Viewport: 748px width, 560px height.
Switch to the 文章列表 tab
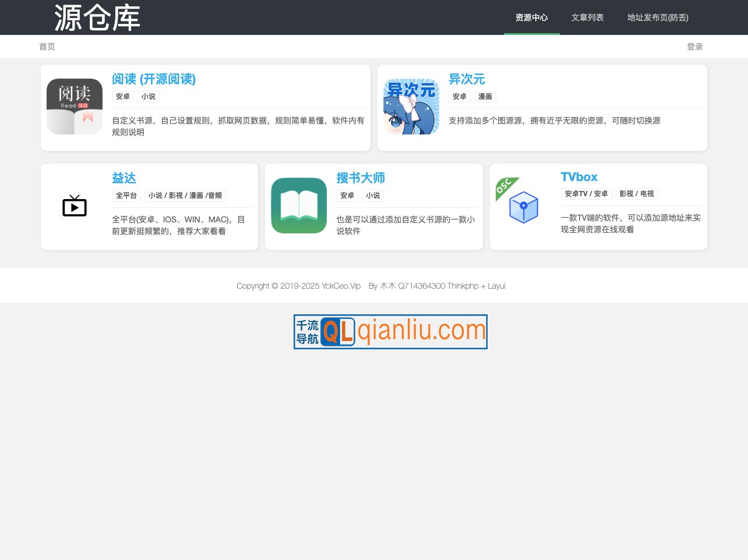pyautogui.click(x=587, y=17)
